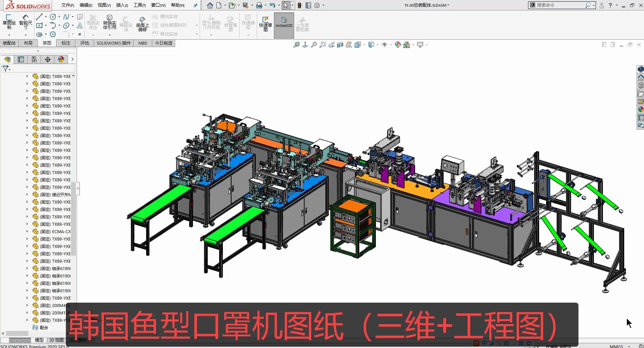The width and height of the screenshot is (644, 348).
Task: Click the Undo icon
Action: [x=273, y=5]
